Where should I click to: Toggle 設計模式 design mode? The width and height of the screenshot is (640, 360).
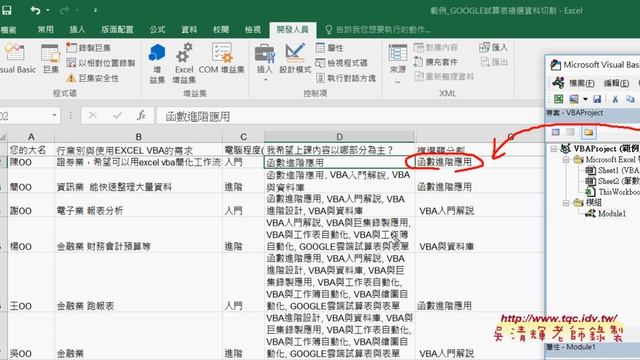295,58
